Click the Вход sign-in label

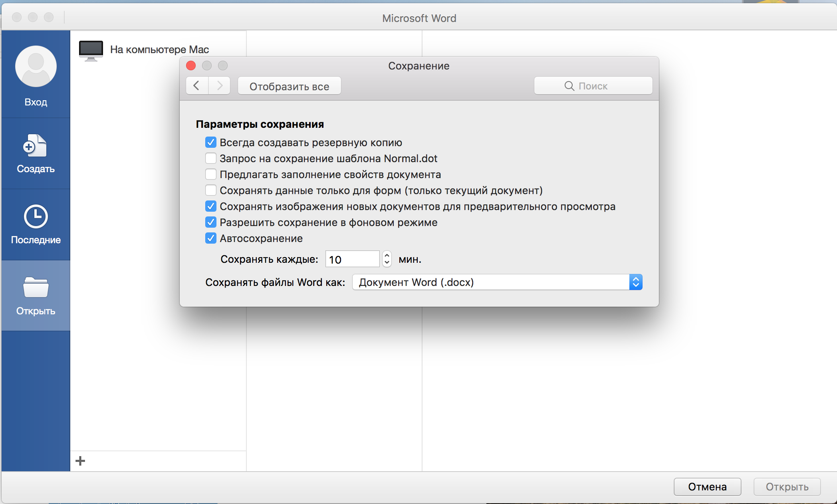(x=36, y=102)
